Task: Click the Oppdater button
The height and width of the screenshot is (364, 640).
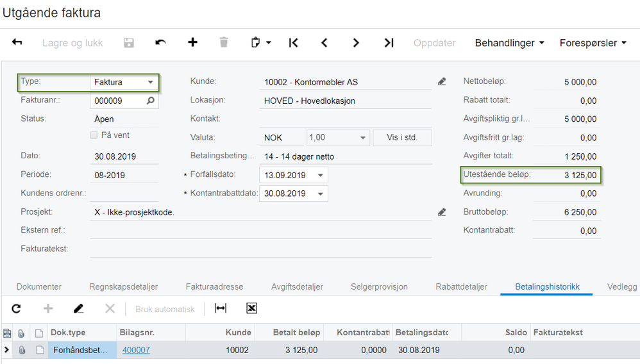Action: point(434,43)
